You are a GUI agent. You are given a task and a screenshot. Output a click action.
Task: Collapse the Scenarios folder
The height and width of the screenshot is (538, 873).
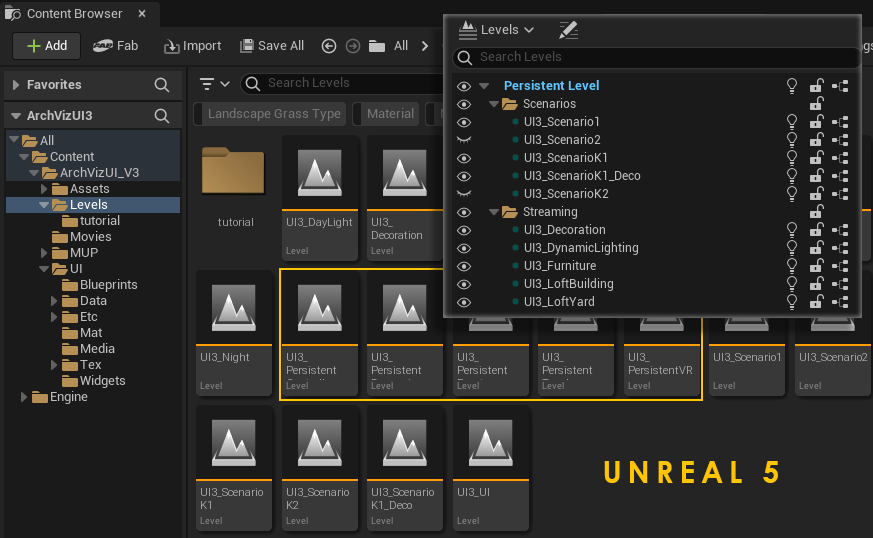493,104
